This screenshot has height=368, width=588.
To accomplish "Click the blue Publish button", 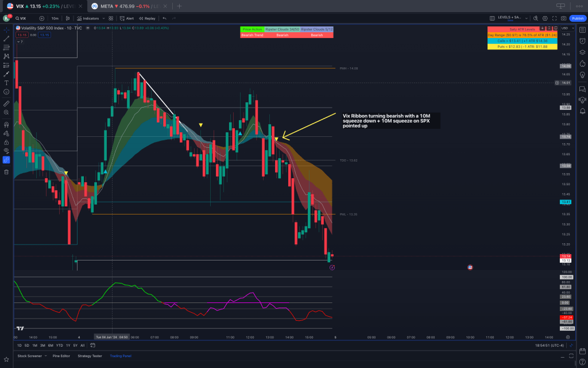I will coord(577,18).
